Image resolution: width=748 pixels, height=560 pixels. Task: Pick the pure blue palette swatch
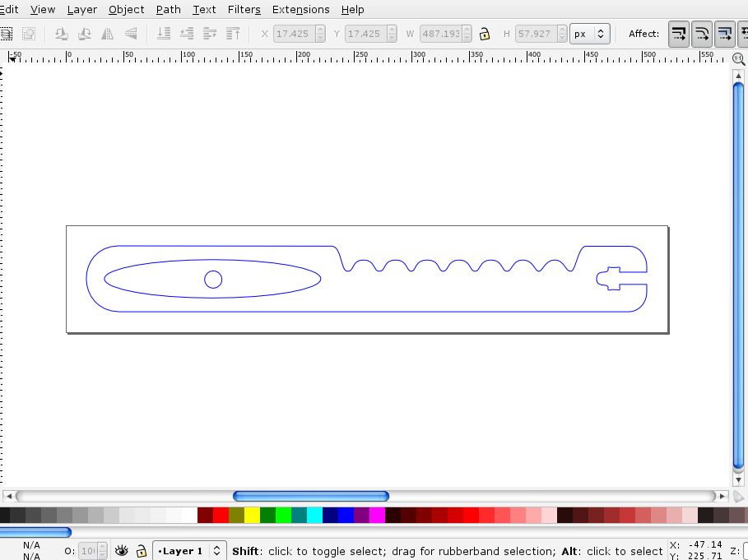(x=346, y=516)
